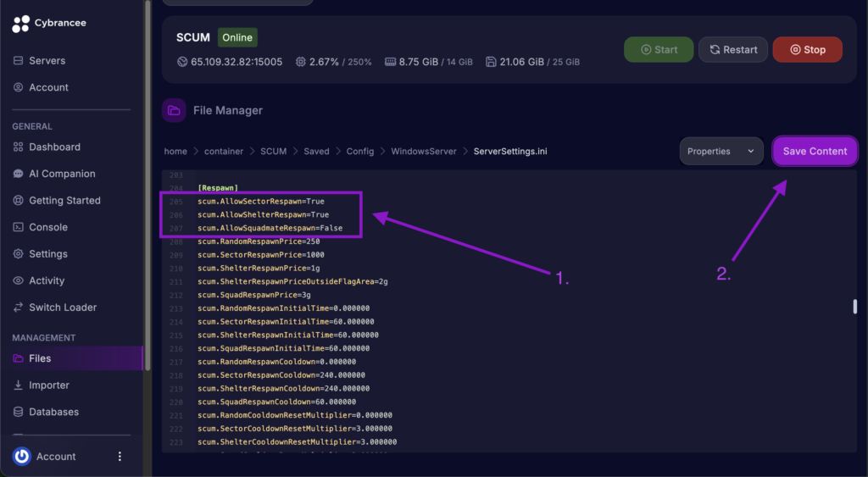Stop the server with the red button
This screenshot has height=477, width=868.
click(x=808, y=49)
